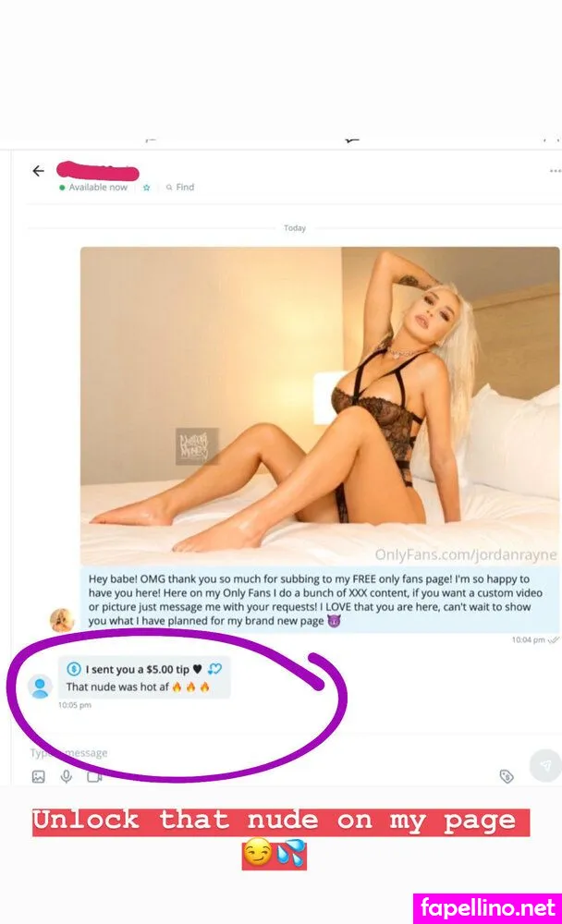The image size is (562, 924).
Task: Click the redacted username in header
Action: (98, 172)
